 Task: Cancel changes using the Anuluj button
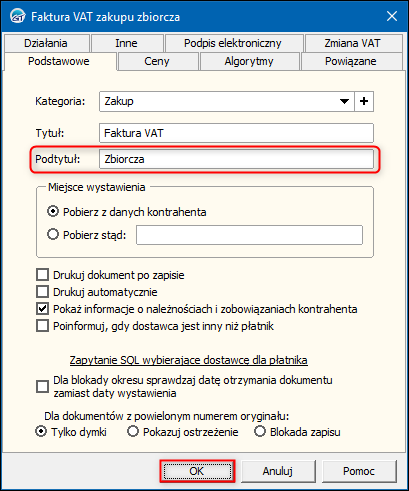point(278,471)
